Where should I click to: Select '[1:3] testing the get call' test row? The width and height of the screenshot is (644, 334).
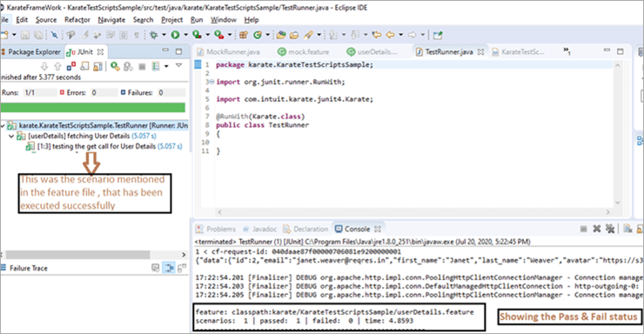pyautogui.click(x=104, y=146)
